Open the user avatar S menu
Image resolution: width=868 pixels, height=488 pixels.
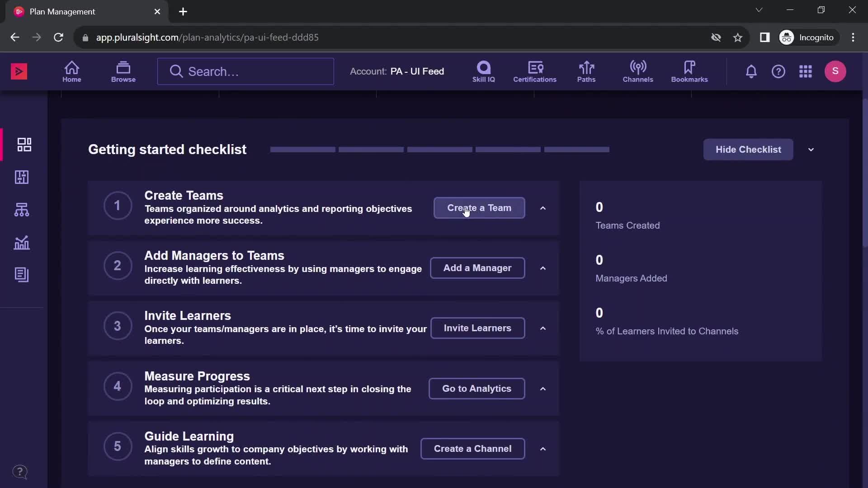[x=835, y=71]
